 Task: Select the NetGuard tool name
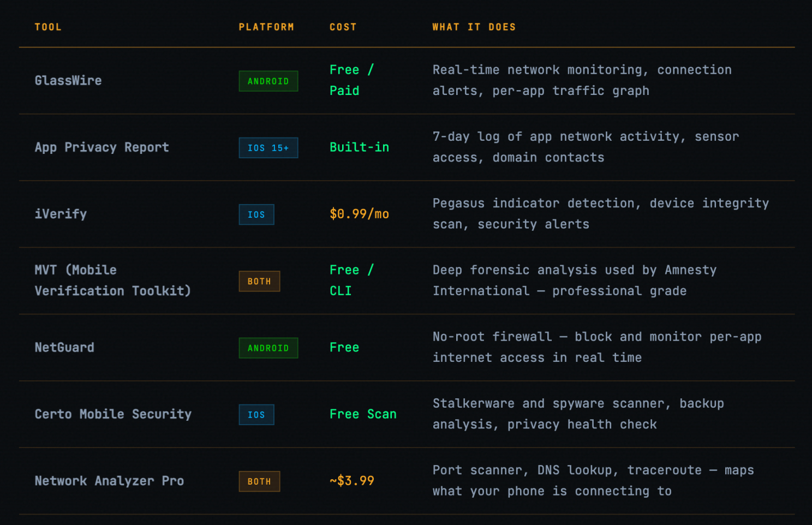tap(64, 348)
